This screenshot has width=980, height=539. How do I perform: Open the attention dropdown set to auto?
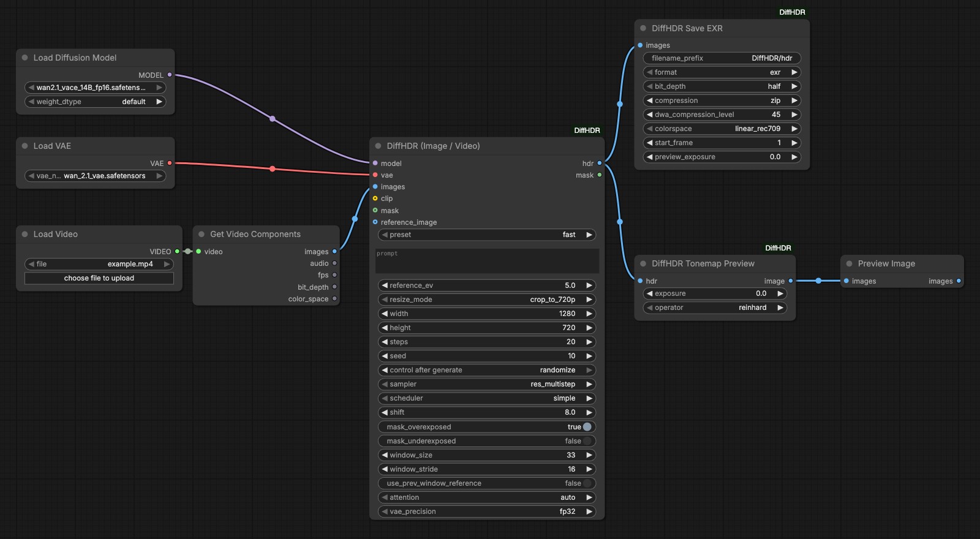(x=487, y=497)
